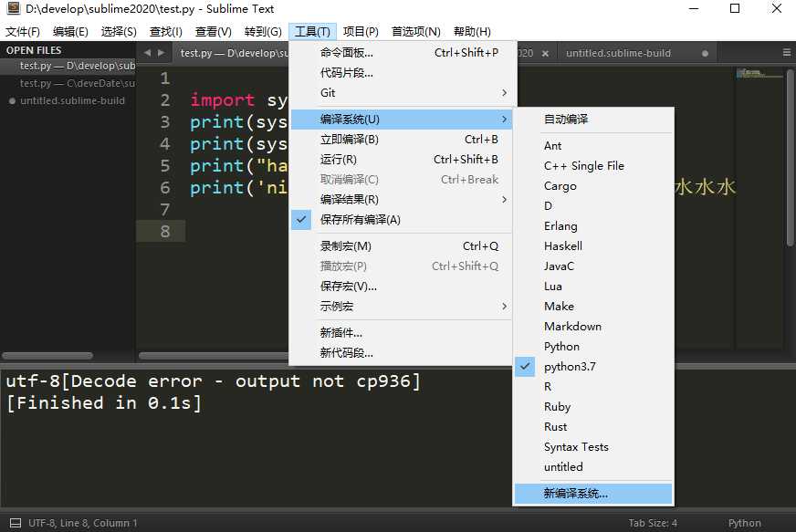
Task: Select the Rust build system
Action: 593,427
